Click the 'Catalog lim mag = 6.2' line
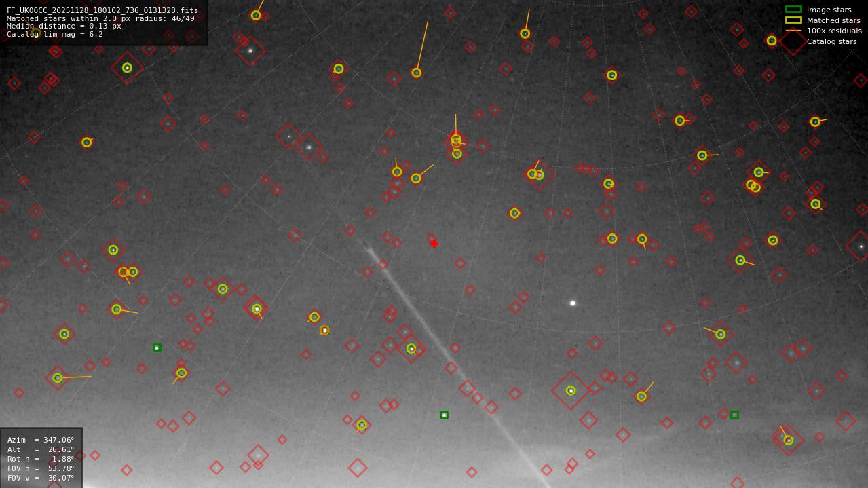 coord(55,34)
